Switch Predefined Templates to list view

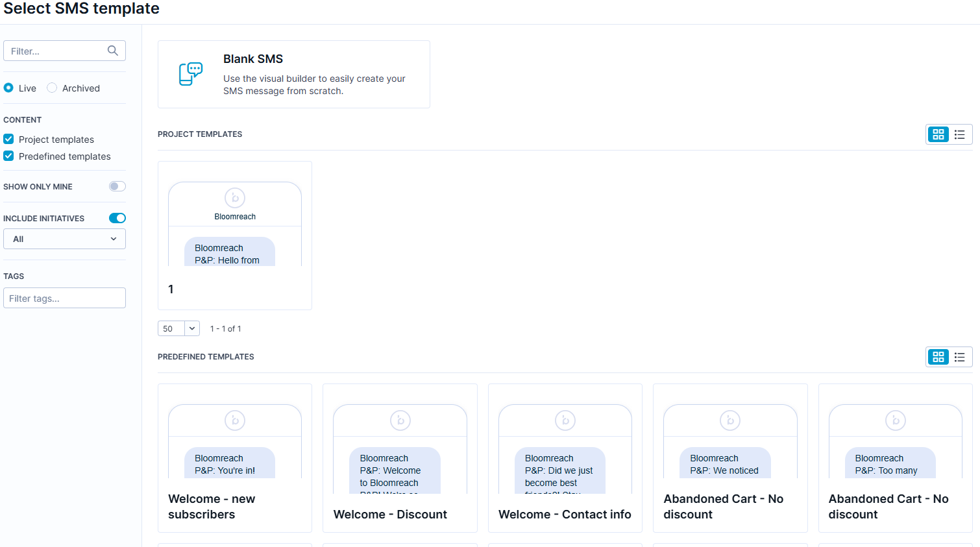click(960, 357)
